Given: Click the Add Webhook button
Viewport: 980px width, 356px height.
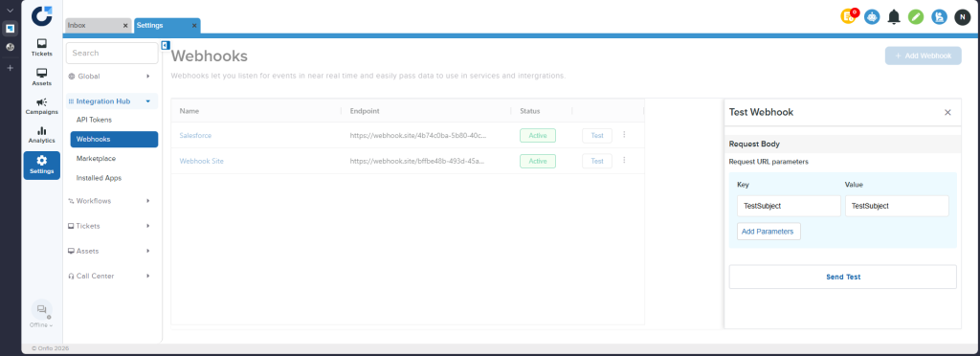Looking at the screenshot, I should coord(924,56).
